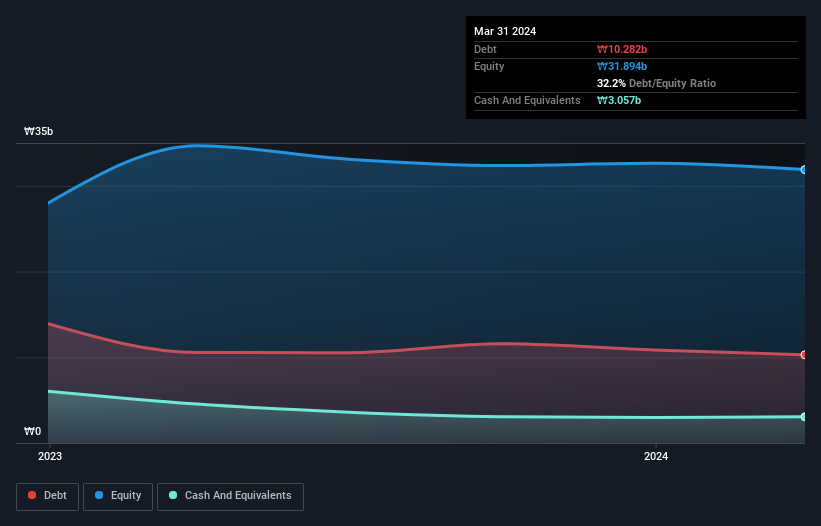Click the Equity label in tooltip
821x526 pixels.
[489, 66]
